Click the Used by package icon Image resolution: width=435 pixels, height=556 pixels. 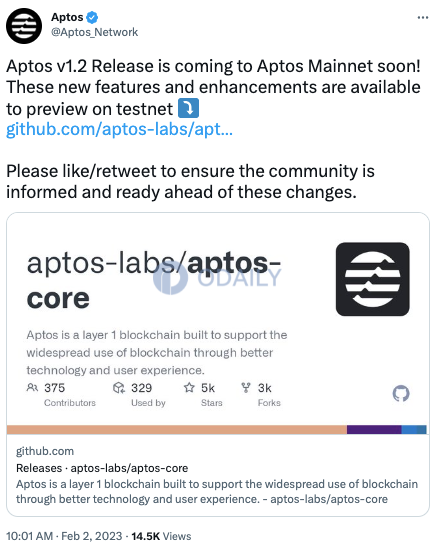click(x=119, y=388)
